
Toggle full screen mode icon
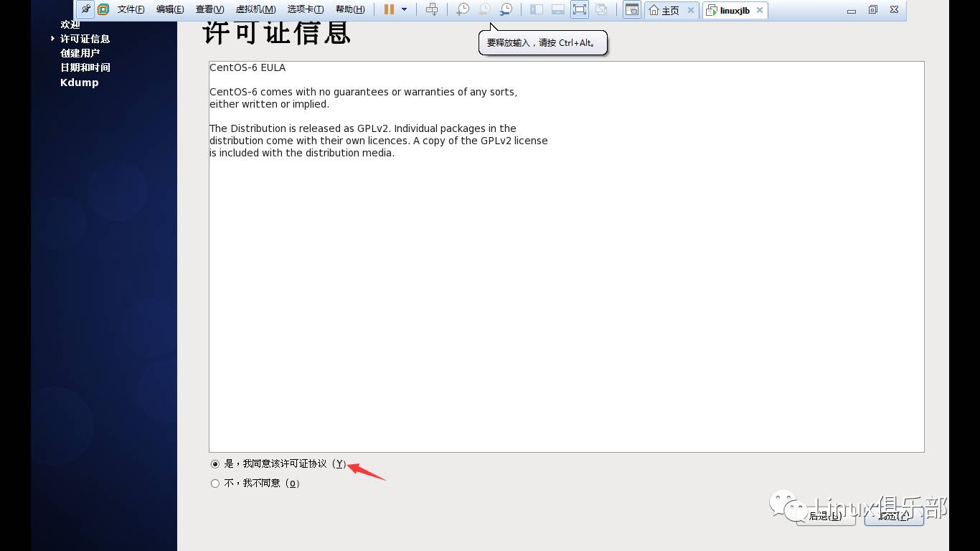[x=580, y=9]
